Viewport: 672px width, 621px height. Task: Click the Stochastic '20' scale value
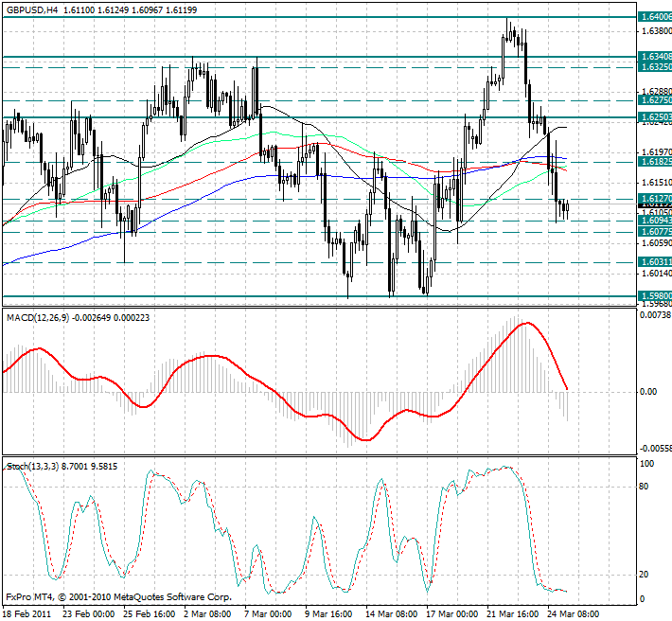644,575
